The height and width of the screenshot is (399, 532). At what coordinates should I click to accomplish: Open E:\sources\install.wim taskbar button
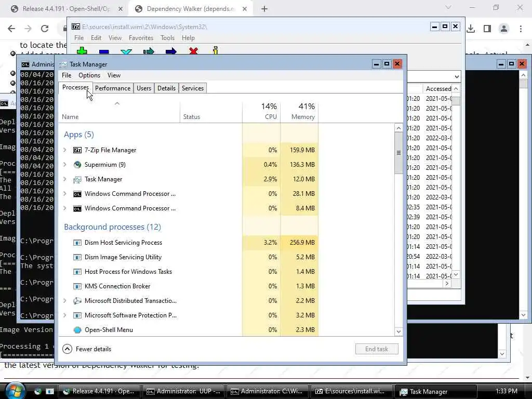coord(352,391)
